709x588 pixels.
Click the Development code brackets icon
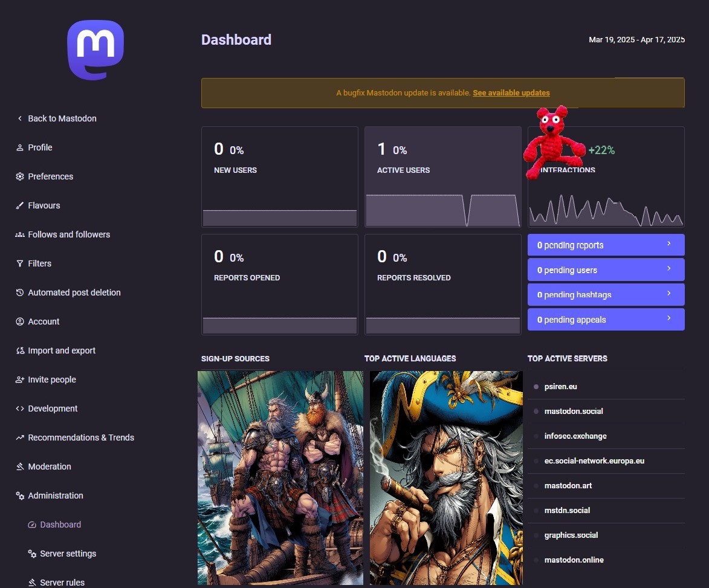coord(19,409)
